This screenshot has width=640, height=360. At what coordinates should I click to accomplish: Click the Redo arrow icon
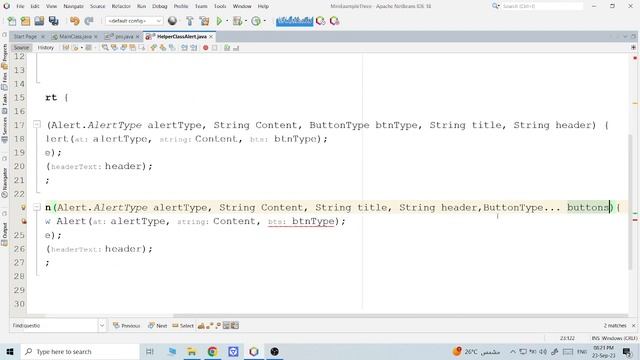[x=89, y=21]
